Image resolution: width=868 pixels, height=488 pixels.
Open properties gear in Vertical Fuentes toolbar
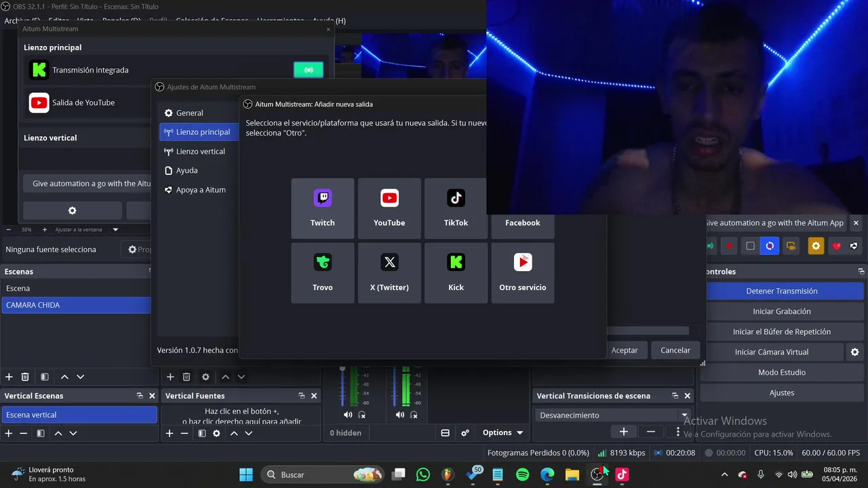pos(216,433)
